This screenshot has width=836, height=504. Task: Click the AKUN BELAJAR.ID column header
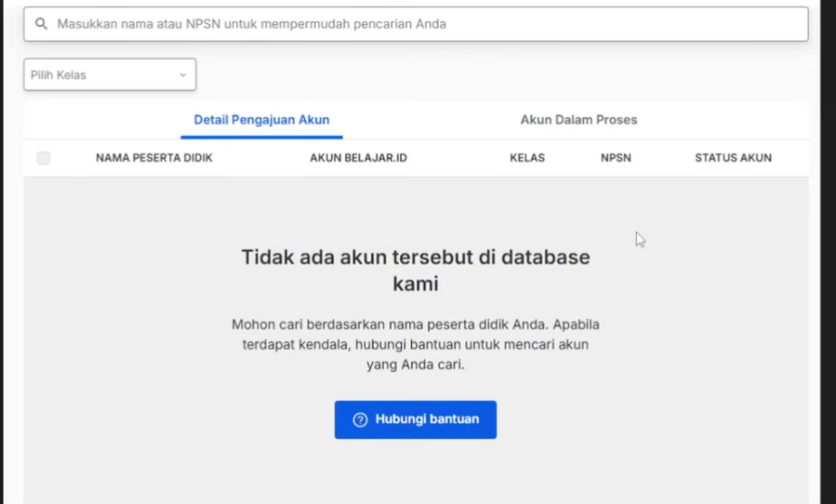pyautogui.click(x=358, y=158)
